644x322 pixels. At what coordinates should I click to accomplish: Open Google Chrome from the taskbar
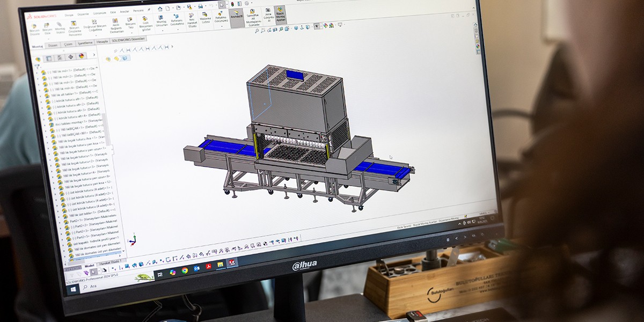(x=185, y=270)
